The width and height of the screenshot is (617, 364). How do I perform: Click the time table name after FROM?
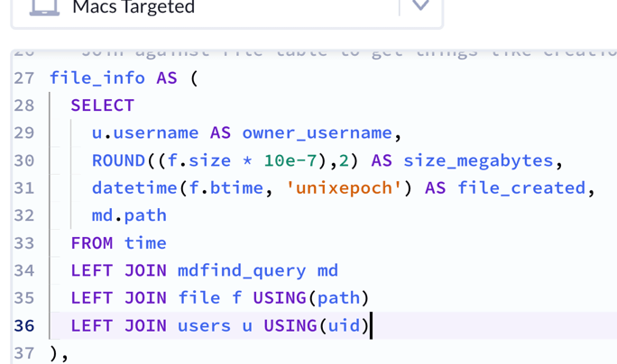145,243
